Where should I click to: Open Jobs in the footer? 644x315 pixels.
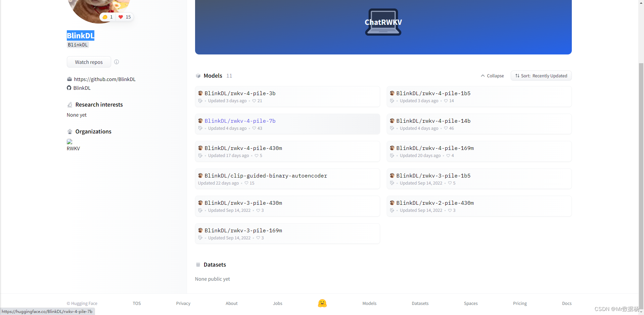click(278, 304)
